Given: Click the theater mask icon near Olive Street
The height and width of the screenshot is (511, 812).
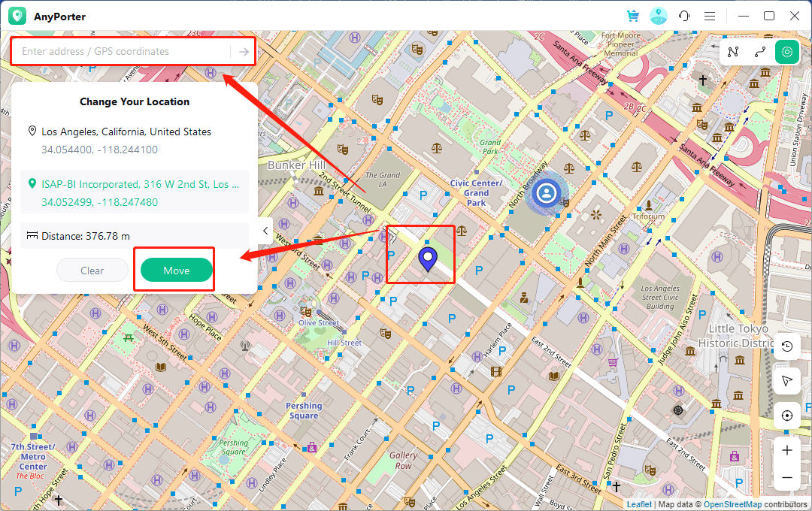Looking at the screenshot, I should pos(306,312).
